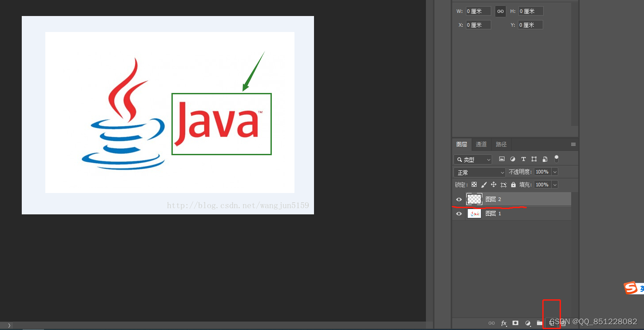644x330 pixels.
Task: Click the 不透明度 value field
Action: click(x=542, y=172)
